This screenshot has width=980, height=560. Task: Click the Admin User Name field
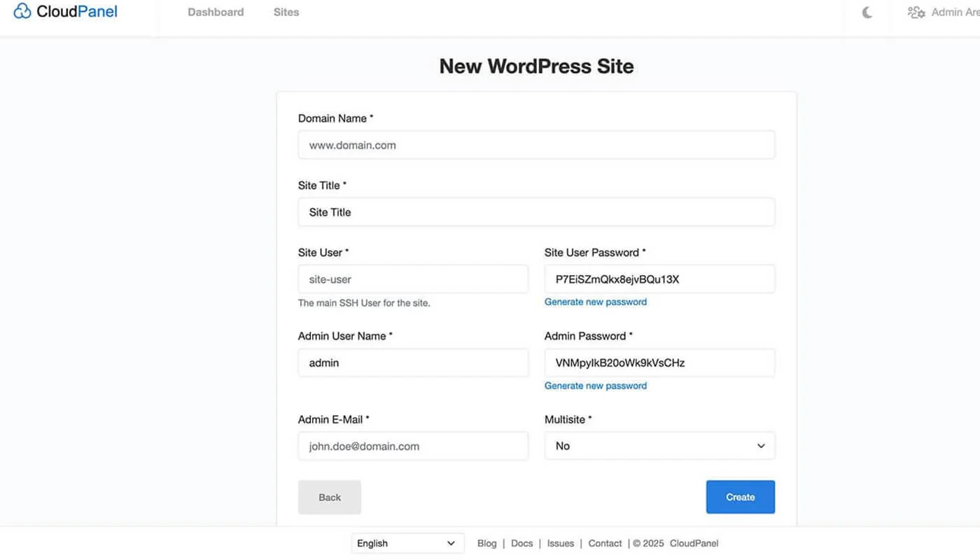(x=413, y=363)
